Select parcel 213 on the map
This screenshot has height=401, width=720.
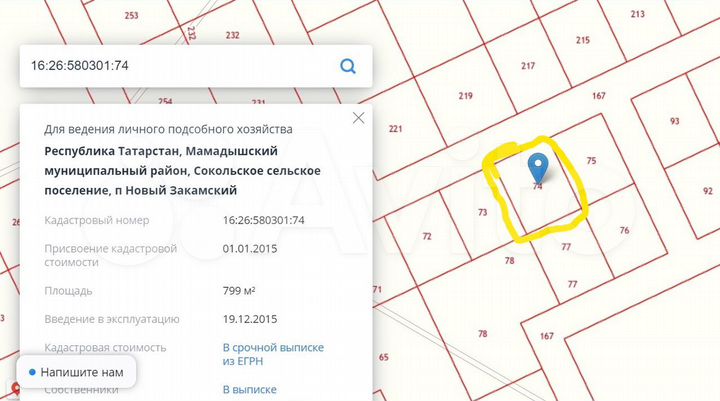pos(637,14)
